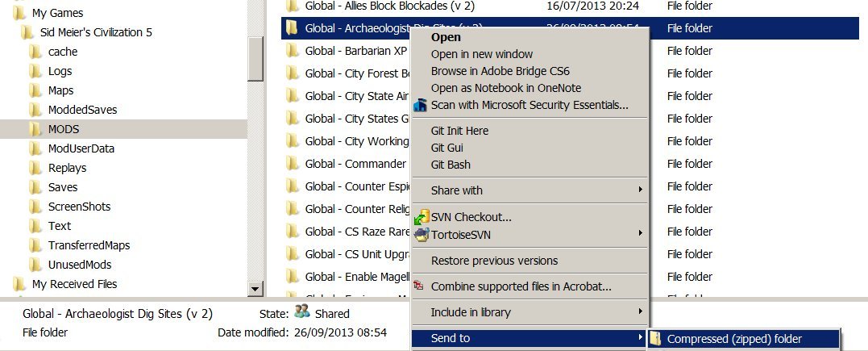
Task: Select My Received Files in tree
Action: point(74,285)
